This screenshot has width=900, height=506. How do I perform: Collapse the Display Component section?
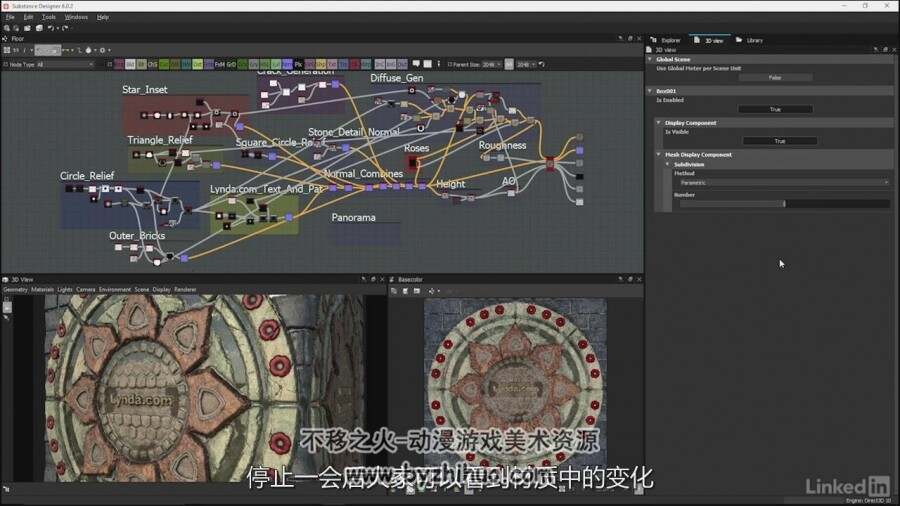pos(658,123)
